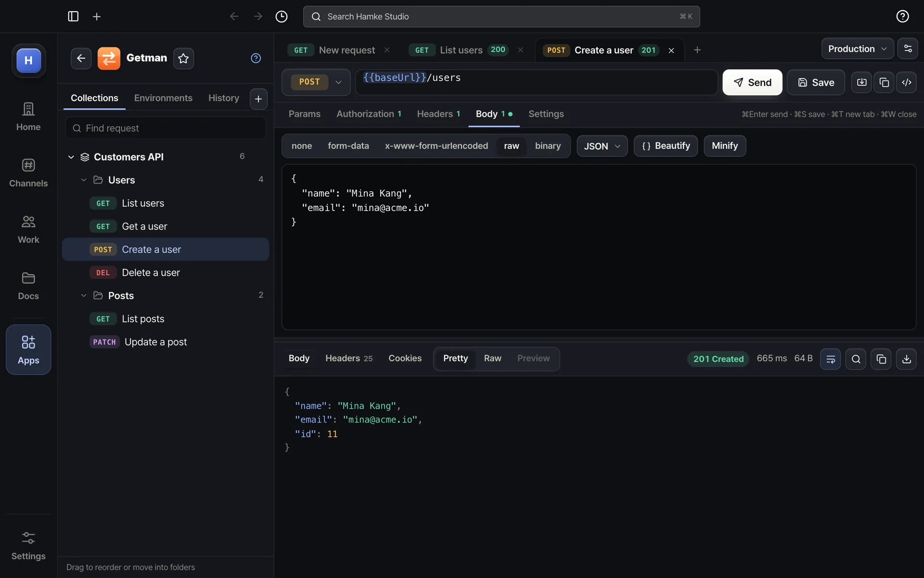Switch response view to Preview
The height and width of the screenshot is (578, 924).
[x=533, y=358]
